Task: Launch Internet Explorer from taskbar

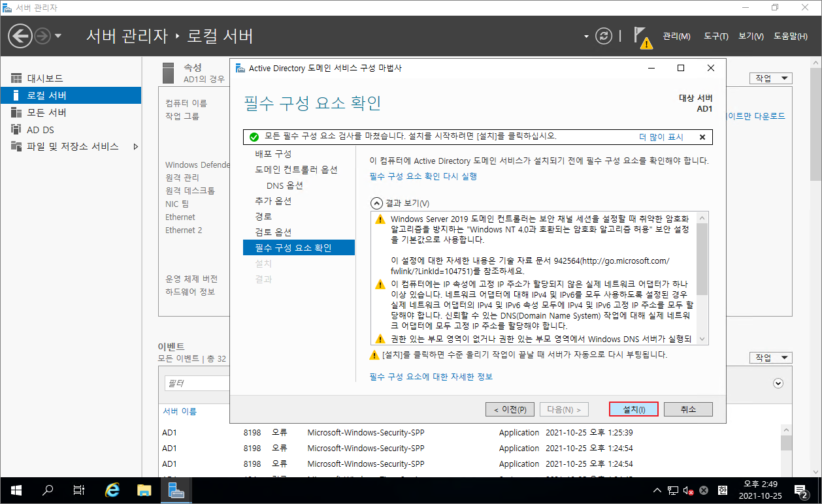Action: click(x=112, y=490)
